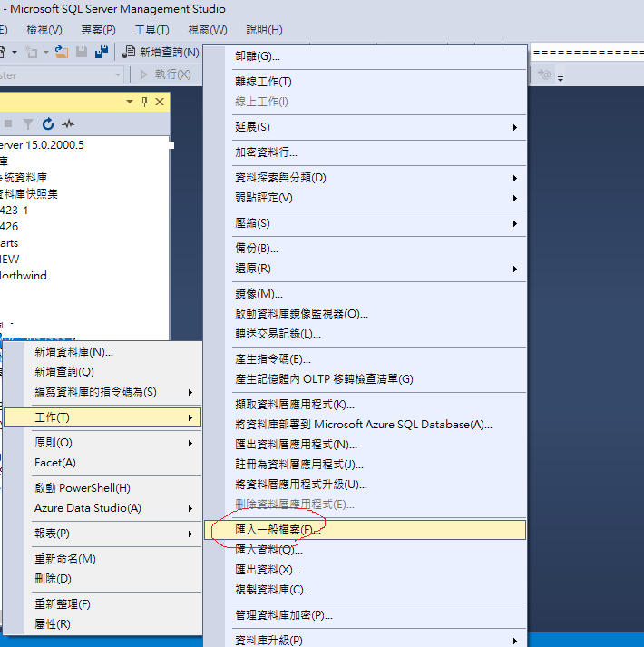Click the Open File folder toolbar icon

click(62, 52)
